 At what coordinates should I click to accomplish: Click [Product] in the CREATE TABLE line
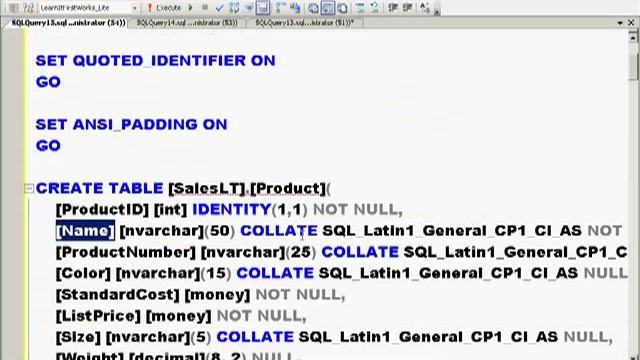tap(288, 189)
